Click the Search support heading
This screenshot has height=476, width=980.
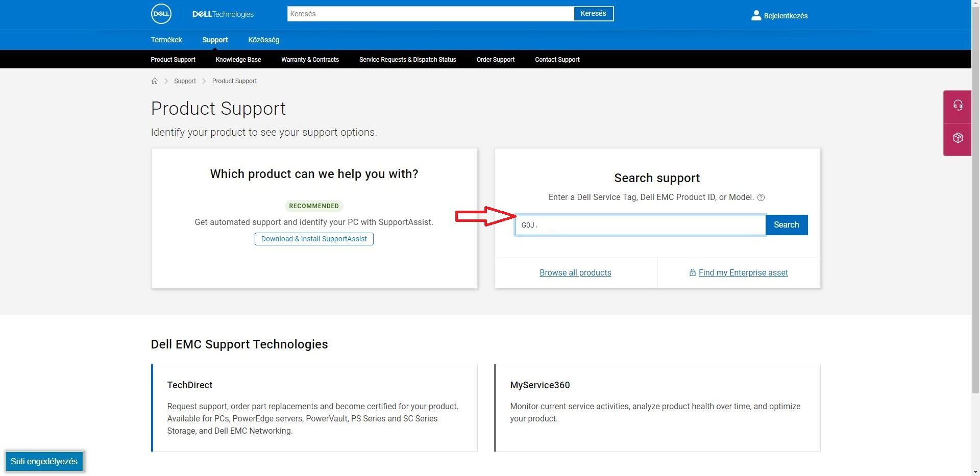coord(657,178)
